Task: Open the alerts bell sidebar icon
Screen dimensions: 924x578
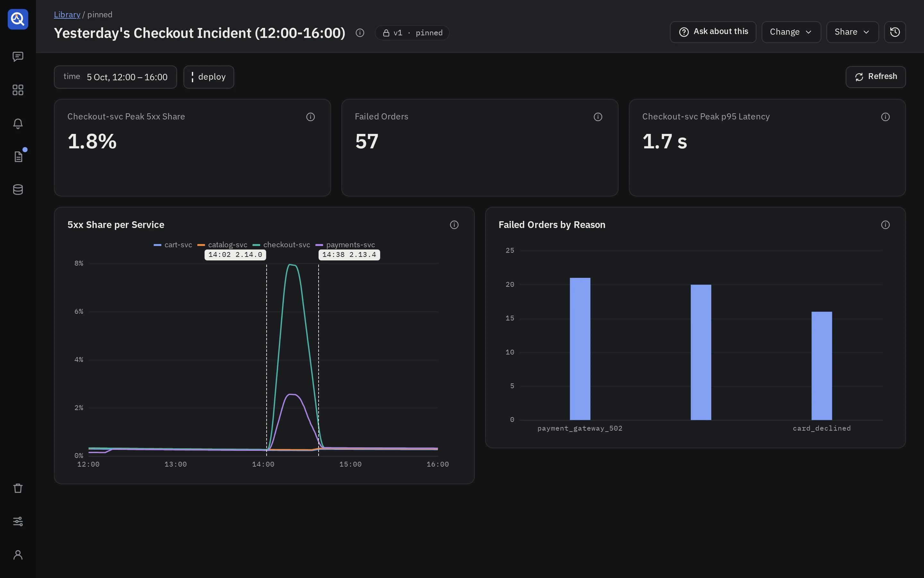Action: [18, 124]
